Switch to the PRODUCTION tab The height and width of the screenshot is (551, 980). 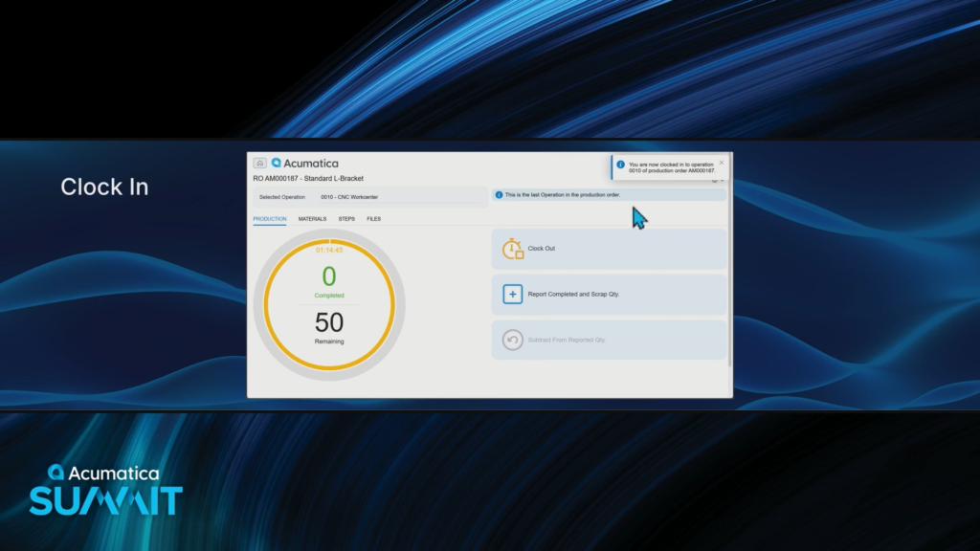tap(270, 219)
